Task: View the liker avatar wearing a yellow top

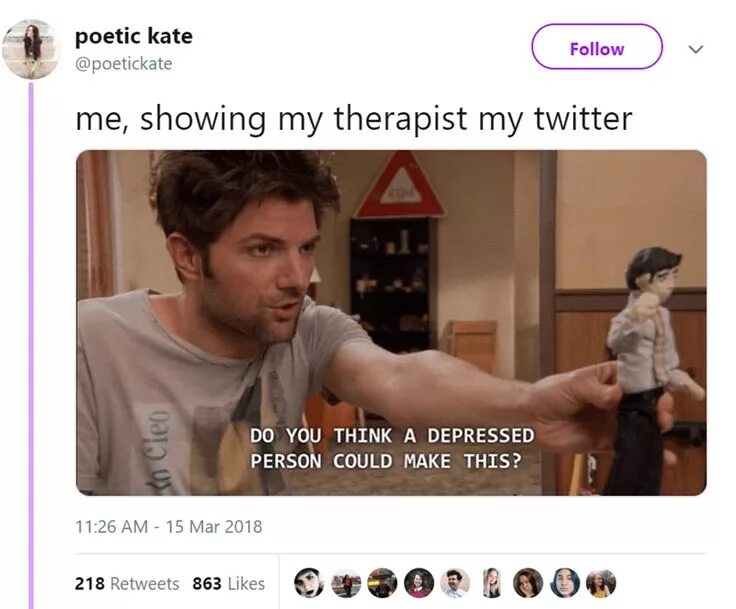Action: [601, 583]
